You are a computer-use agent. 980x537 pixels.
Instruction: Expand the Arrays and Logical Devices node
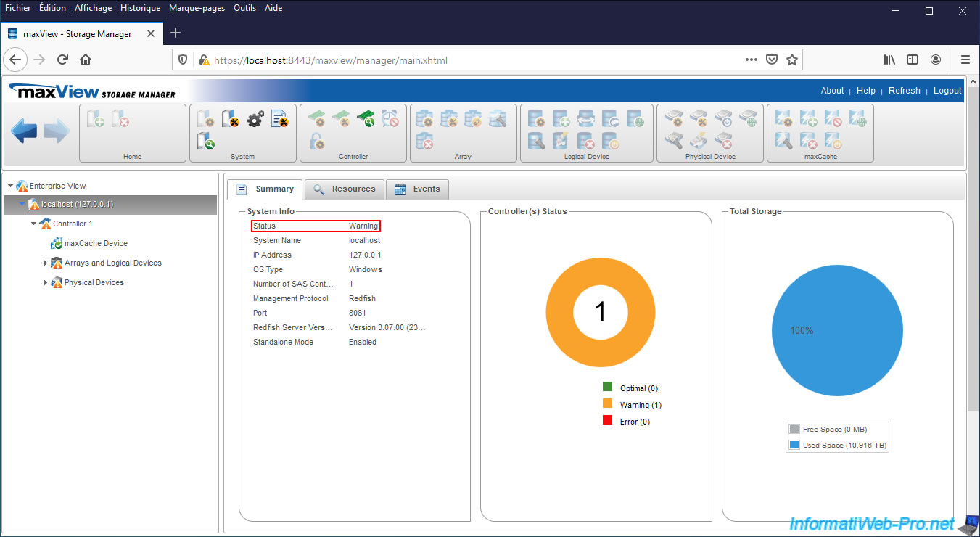coord(46,263)
